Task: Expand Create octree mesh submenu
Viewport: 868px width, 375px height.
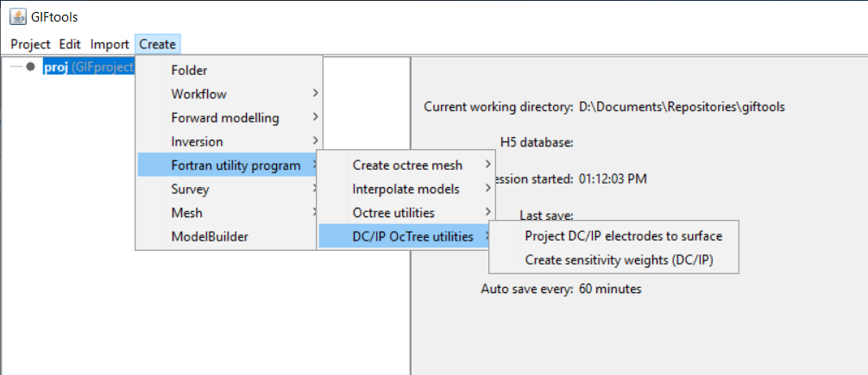Action: point(406,165)
